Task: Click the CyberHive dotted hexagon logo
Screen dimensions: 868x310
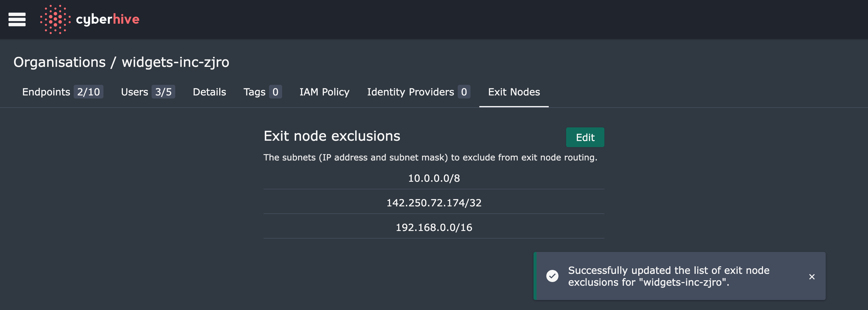Action: tap(55, 19)
